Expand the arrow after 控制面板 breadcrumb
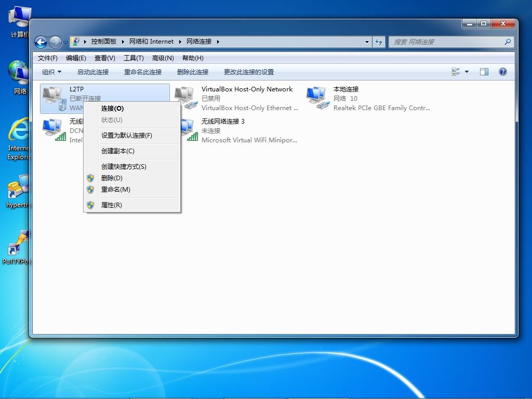Image resolution: width=532 pixels, height=399 pixels. pyautogui.click(x=123, y=42)
